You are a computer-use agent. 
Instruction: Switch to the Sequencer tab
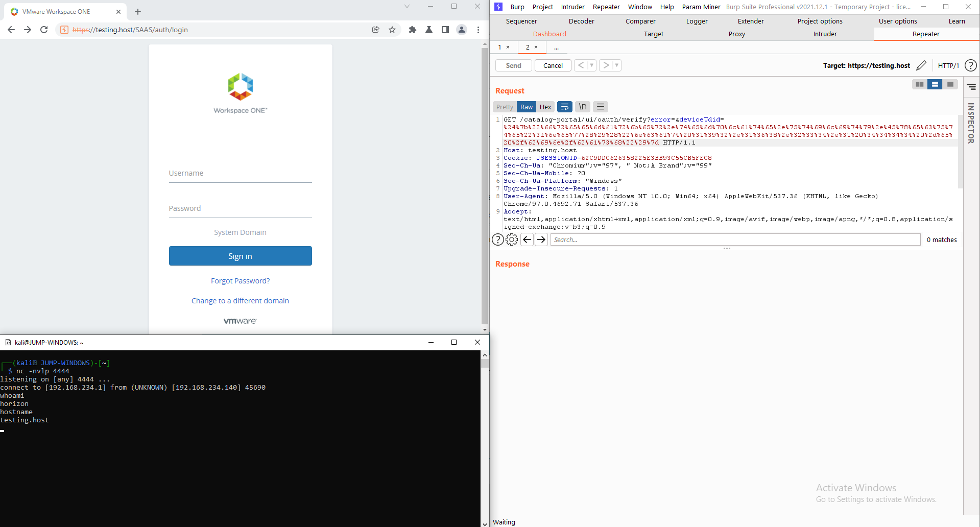pyautogui.click(x=521, y=21)
